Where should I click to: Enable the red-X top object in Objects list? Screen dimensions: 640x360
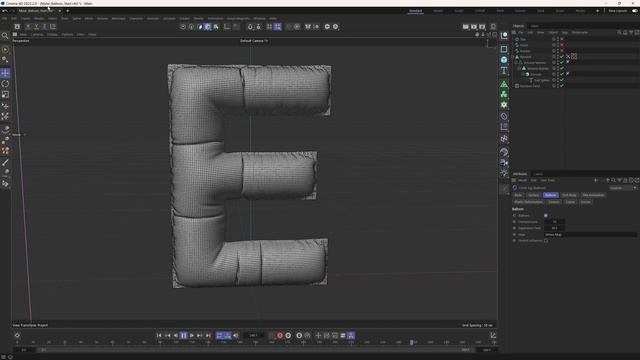click(x=562, y=39)
